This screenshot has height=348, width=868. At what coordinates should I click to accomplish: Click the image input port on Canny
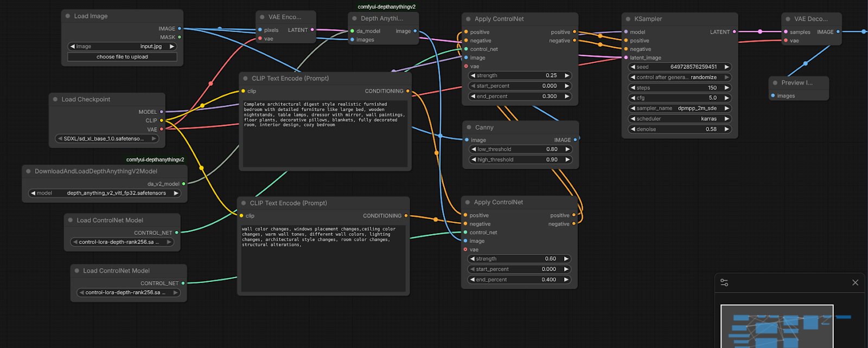(467, 140)
